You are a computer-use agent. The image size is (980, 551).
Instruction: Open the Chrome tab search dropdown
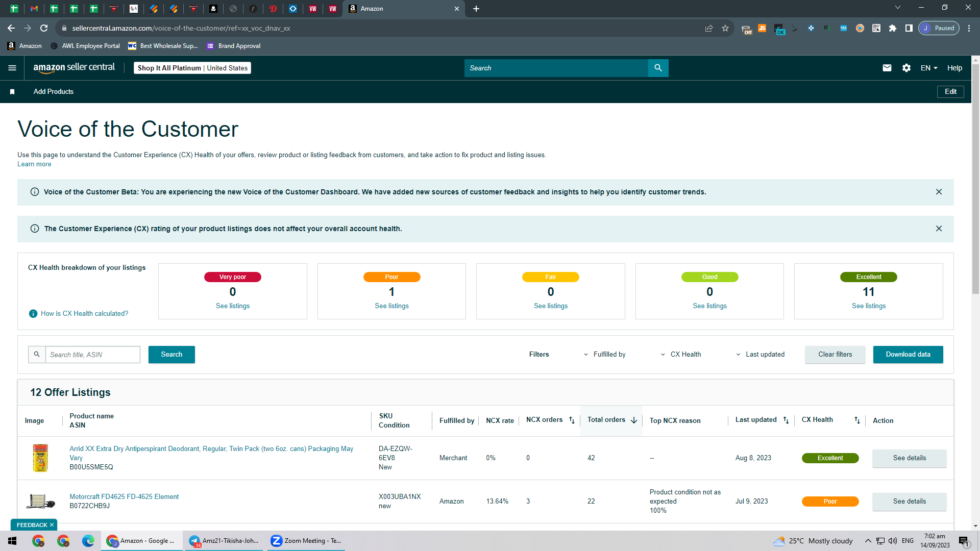(x=898, y=8)
